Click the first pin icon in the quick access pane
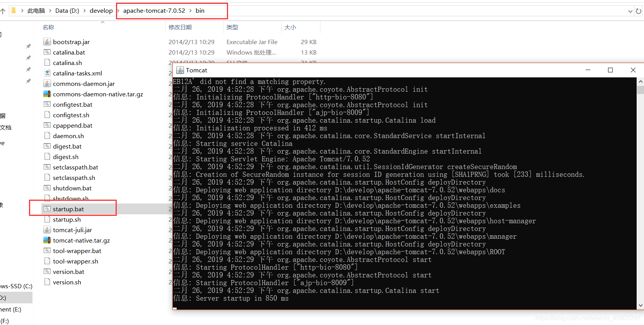 (x=28, y=46)
